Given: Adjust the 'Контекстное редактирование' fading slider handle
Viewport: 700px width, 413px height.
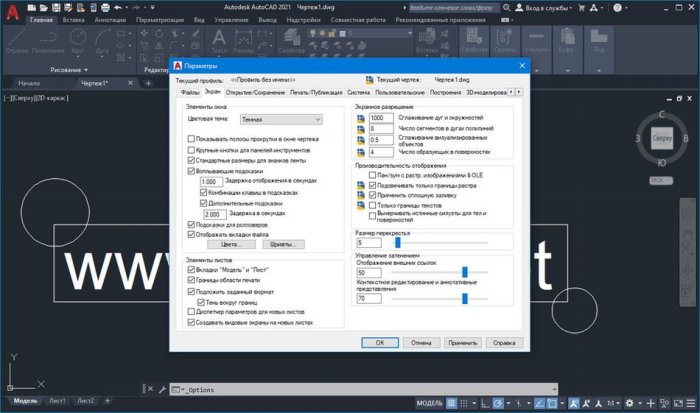Looking at the screenshot, I should (x=465, y=298).
